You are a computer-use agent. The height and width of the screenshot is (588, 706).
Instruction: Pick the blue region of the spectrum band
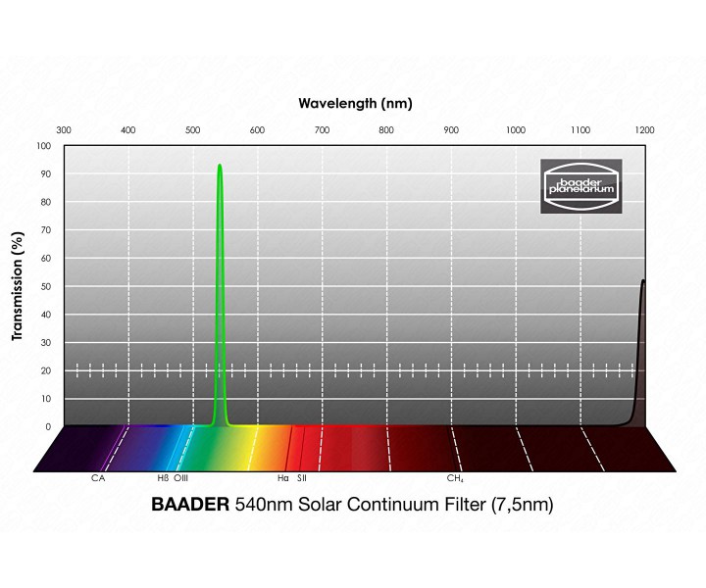tap(157, 449)
